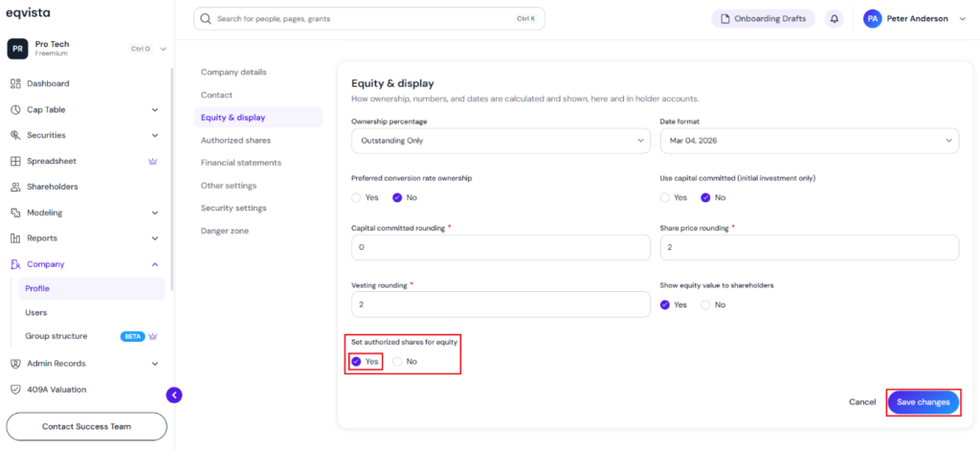Click the PR company avatar
This screenshot has width=980, height=450.
tap(17, 49)
